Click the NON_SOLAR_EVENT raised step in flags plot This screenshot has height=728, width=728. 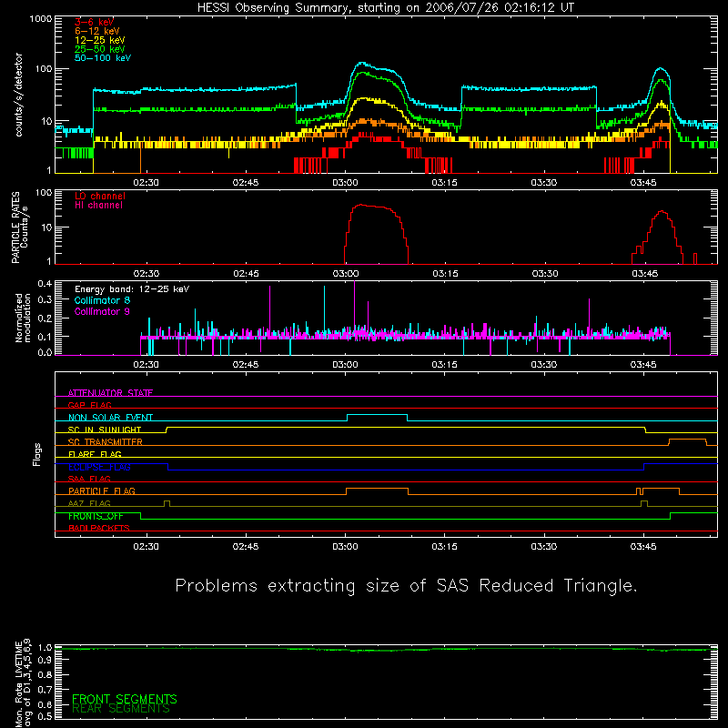tap(377, 415)
